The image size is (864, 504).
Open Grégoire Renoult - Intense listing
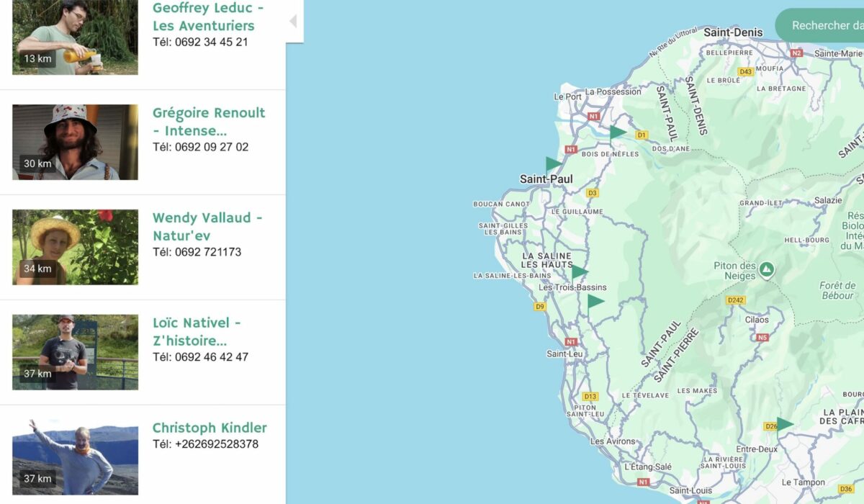(209, 121)
